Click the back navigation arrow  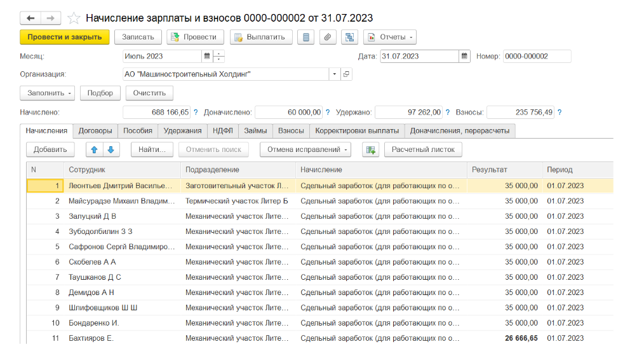[x=30, y=18]
